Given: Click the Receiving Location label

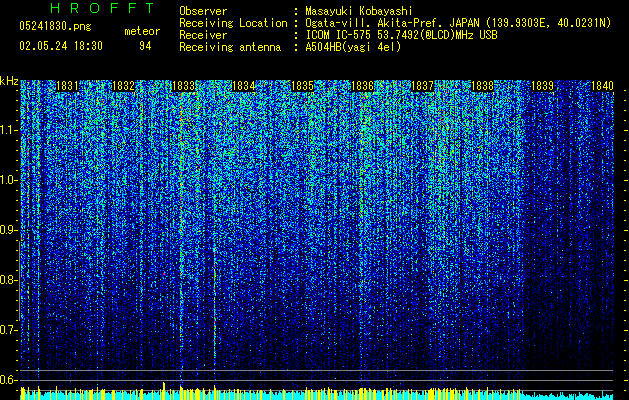Looking at the screenshot, I should tap(233, 23).
